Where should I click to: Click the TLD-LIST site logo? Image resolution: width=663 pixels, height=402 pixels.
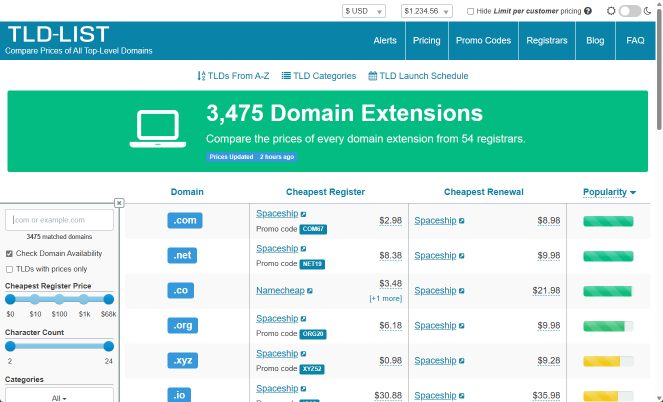[x=58, y=35]
